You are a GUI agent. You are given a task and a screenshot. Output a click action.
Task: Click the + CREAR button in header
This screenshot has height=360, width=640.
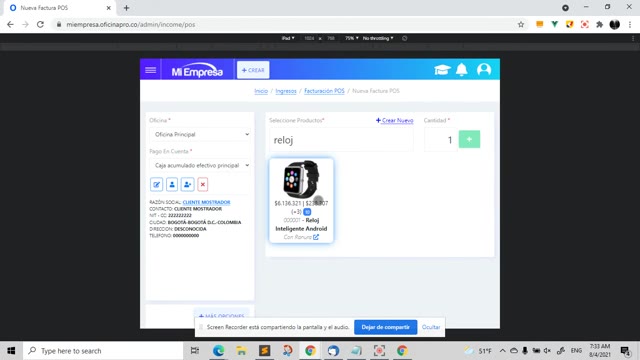(253, 70)
